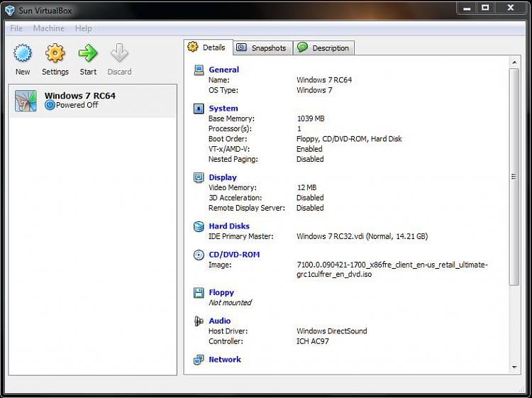This screenshot has width=532, height=398.
Task: Click the ICH AC97 controller value
Action: [x=313, y=341]
